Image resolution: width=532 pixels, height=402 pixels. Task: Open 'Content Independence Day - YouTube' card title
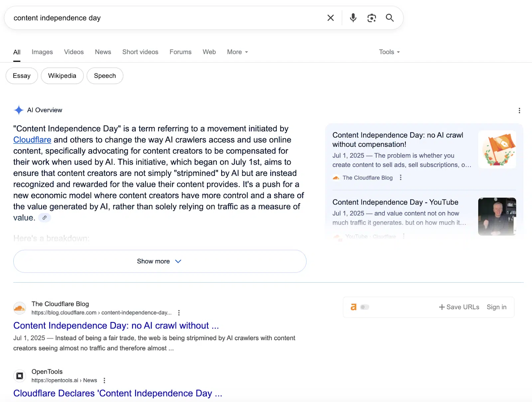point(395,202)
